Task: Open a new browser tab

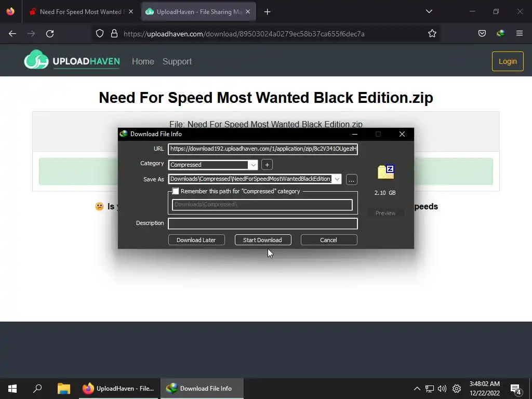Action: [268, 12]
